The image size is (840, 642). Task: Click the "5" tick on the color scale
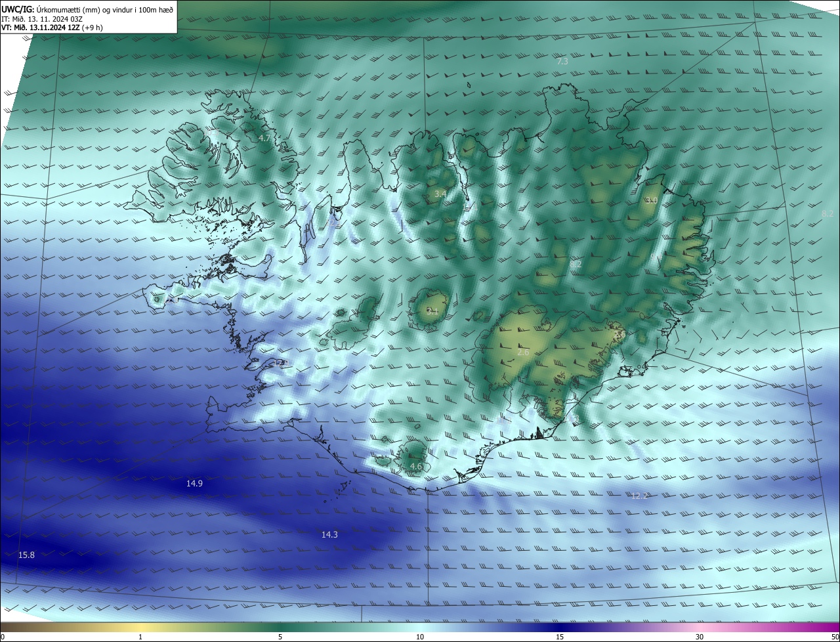(x=280, y=637)
